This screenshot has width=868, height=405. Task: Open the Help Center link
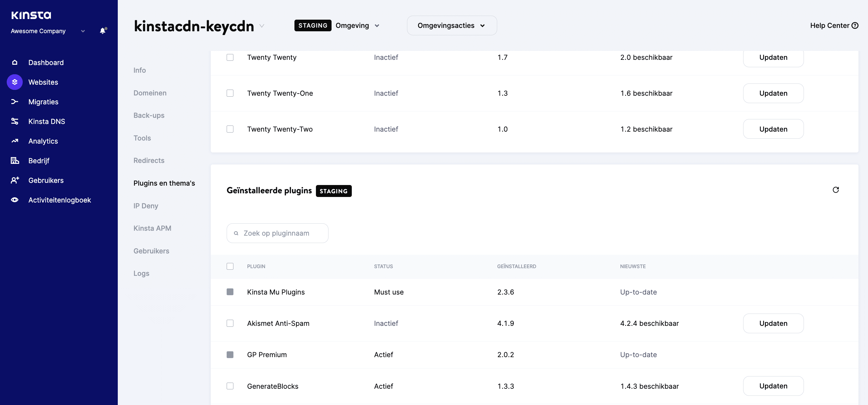(x=835, y=25)
